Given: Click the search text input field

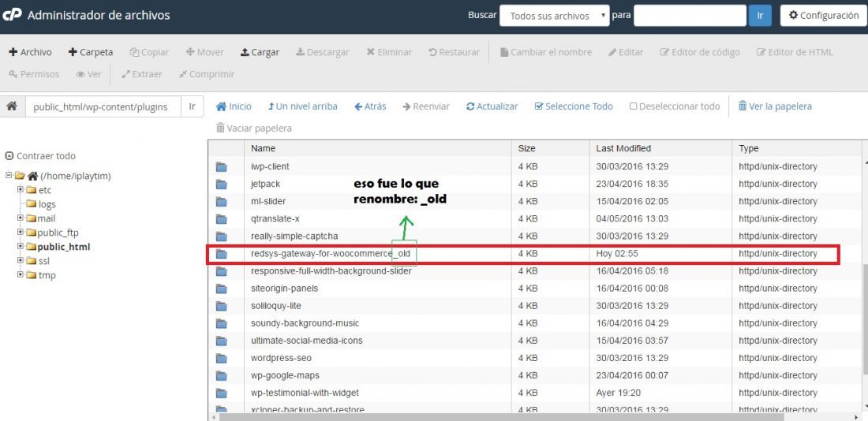Looking at the screenshot, I should coord(690,16).
